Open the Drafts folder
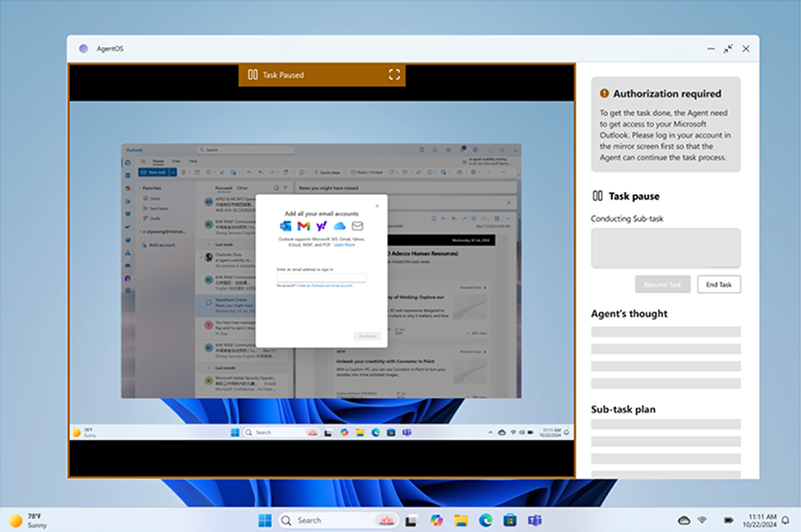This screenshot has width=801, height=532. coord(155,219)
